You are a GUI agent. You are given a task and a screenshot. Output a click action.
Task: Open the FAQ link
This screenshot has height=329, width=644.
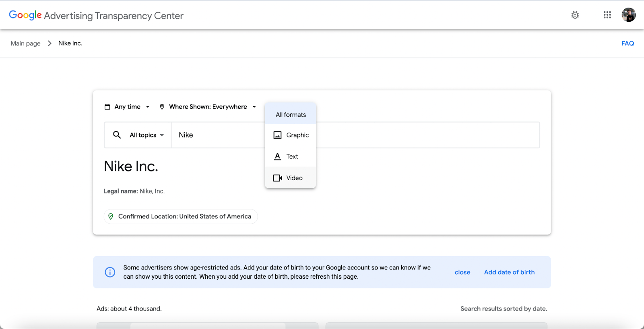coord(627,43)
